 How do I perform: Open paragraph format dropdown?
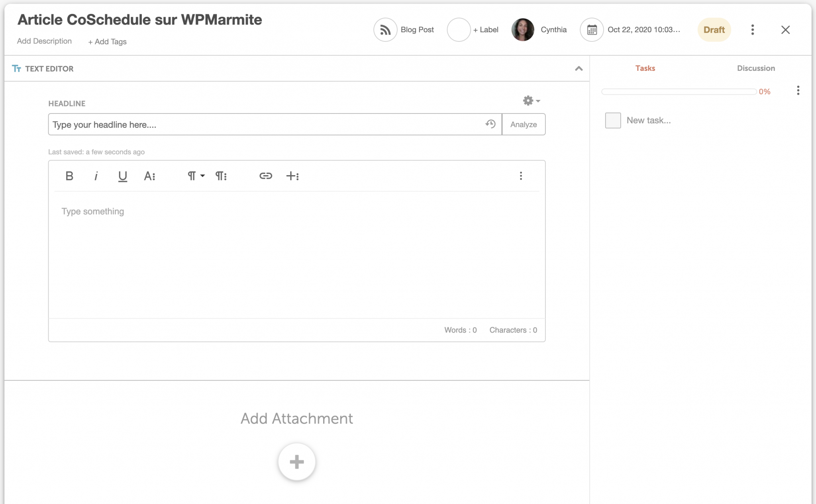[x=196, y=176]
